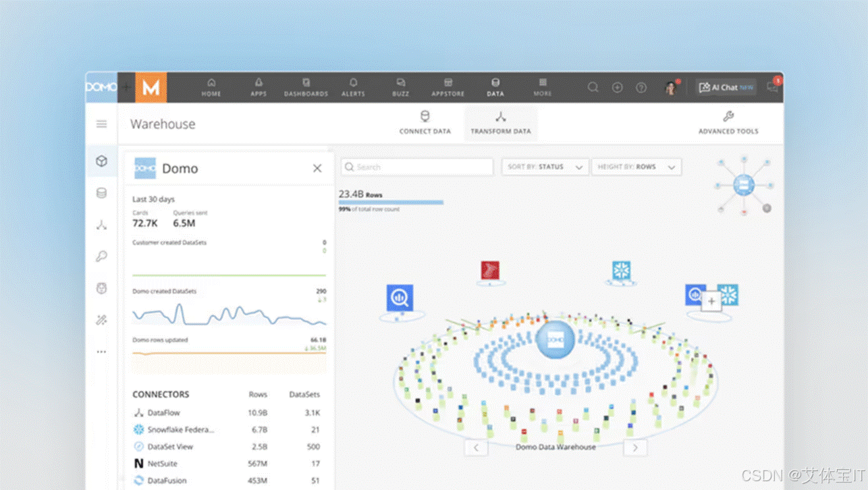Open the three-dot overflow in sidebar
Image resolution: width=868 pixels, height=490 pixels.
click(x=101, y=352)
